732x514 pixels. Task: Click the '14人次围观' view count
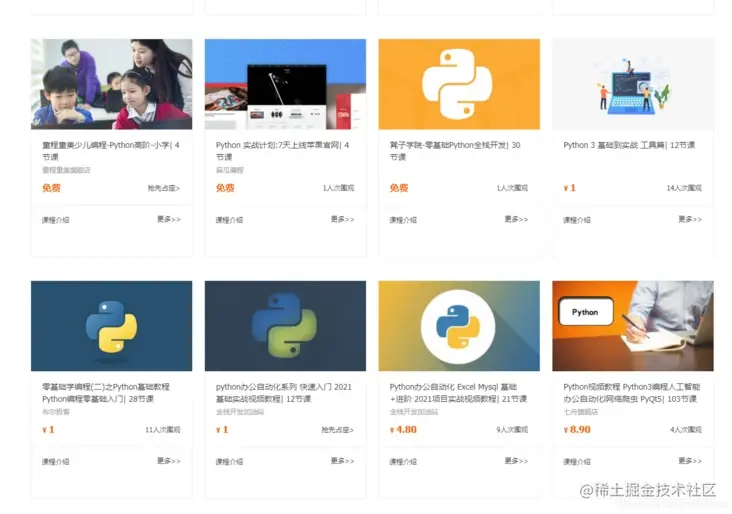684,188
